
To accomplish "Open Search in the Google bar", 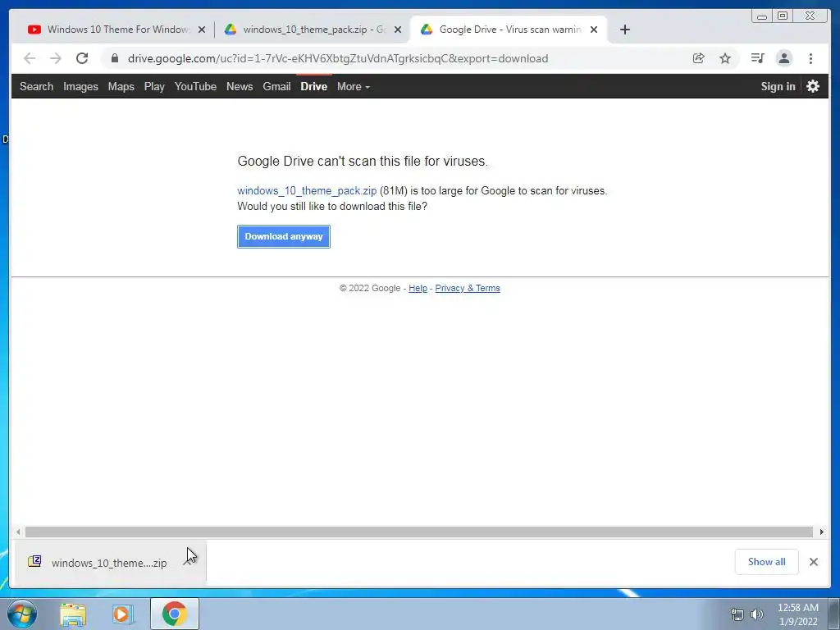I will point(36,86).
